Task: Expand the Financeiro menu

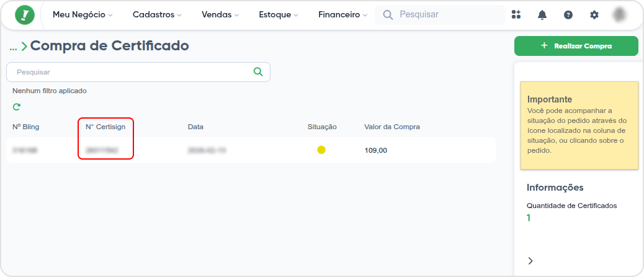Action: [342, 15]
